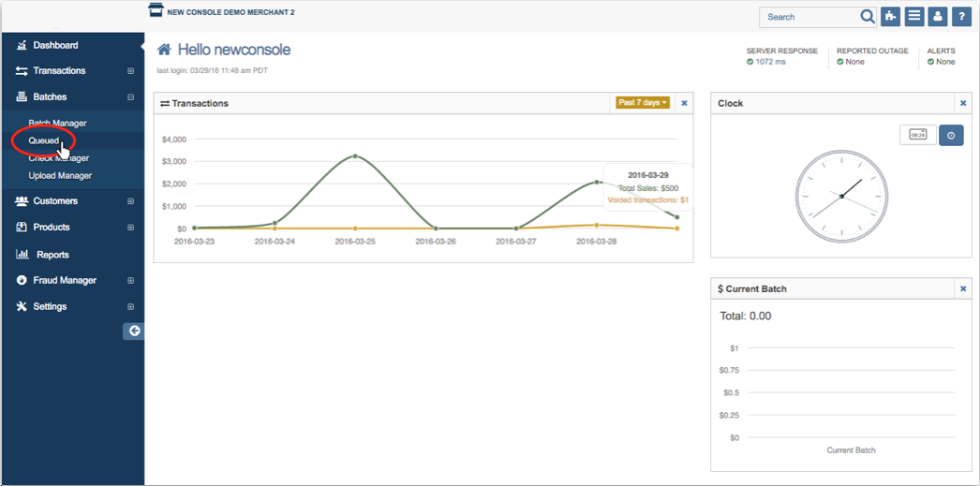Click the 2016-03-25 peak point on chart
This screenshot has height=486, width=980.
pos(355,156)
